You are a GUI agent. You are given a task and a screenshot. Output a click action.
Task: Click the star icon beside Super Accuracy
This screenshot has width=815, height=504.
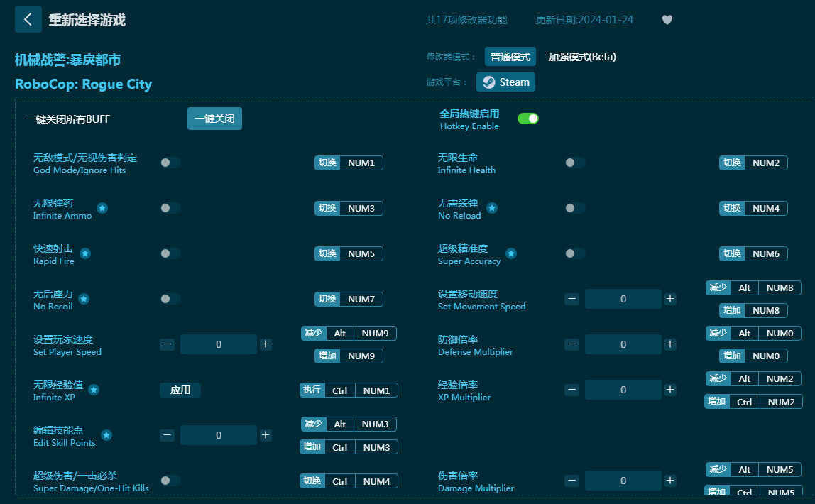point(511,253)
